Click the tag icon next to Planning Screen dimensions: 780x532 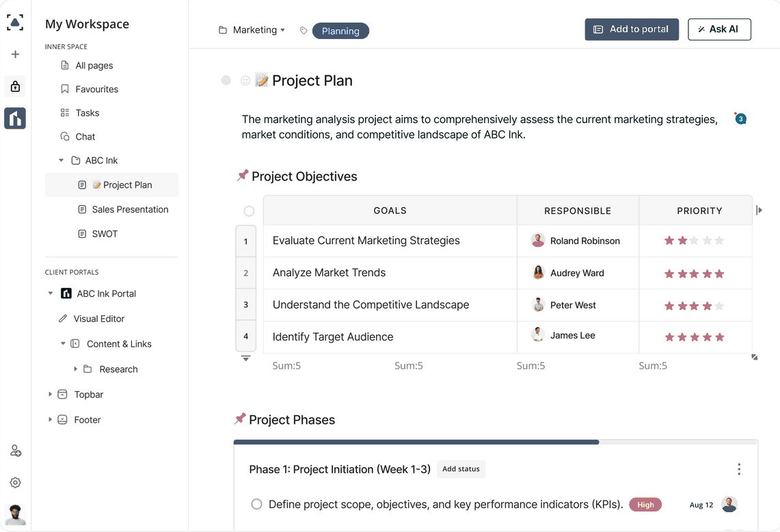tap(304, 31)
